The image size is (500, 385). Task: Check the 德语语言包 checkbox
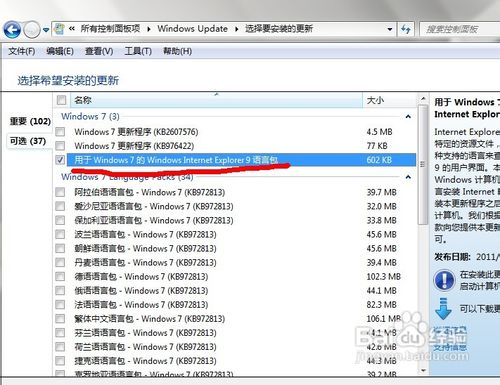(60, 276)
